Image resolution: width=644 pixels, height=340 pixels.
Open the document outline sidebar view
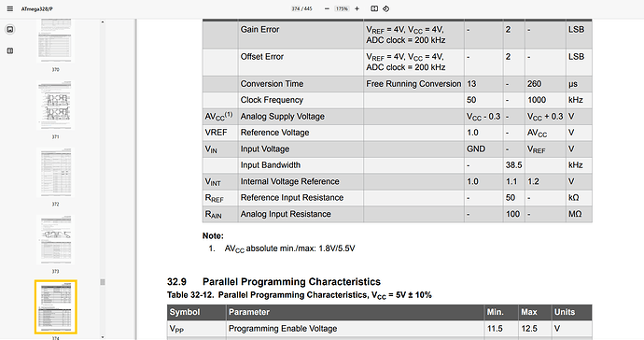(10, 51)
